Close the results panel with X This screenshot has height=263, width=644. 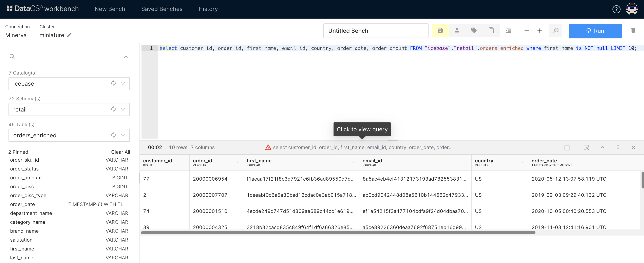click(633, 147)
